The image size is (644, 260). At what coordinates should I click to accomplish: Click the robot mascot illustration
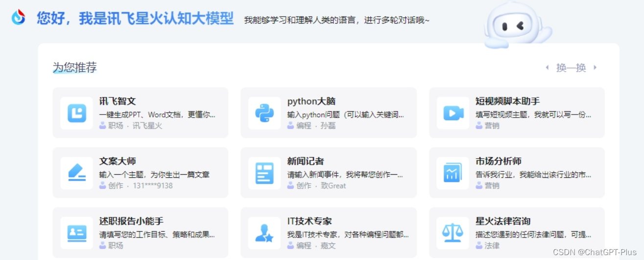point(517,24)
